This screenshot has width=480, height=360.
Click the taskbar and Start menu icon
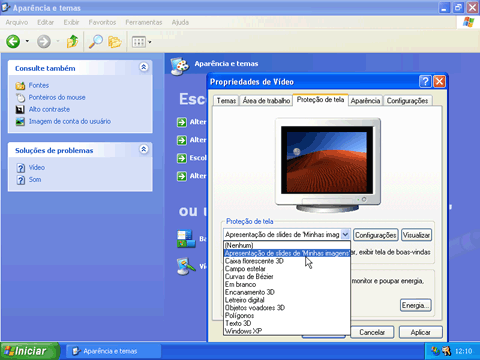186,239
